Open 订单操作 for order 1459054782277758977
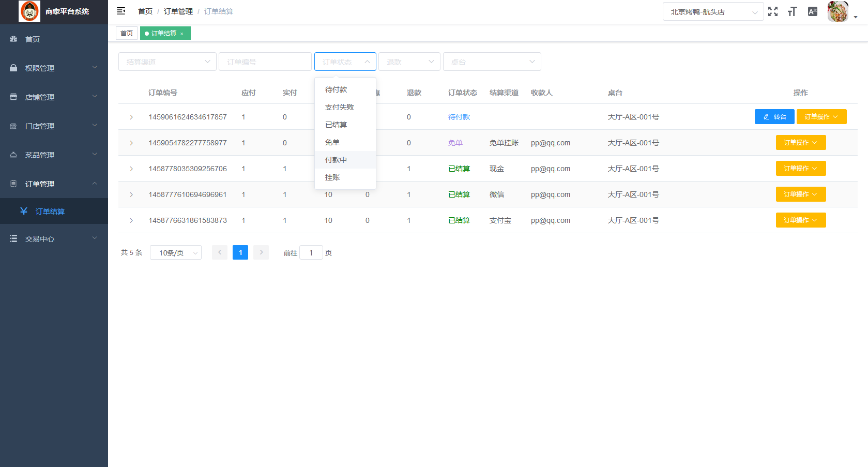 click(801, 143)
